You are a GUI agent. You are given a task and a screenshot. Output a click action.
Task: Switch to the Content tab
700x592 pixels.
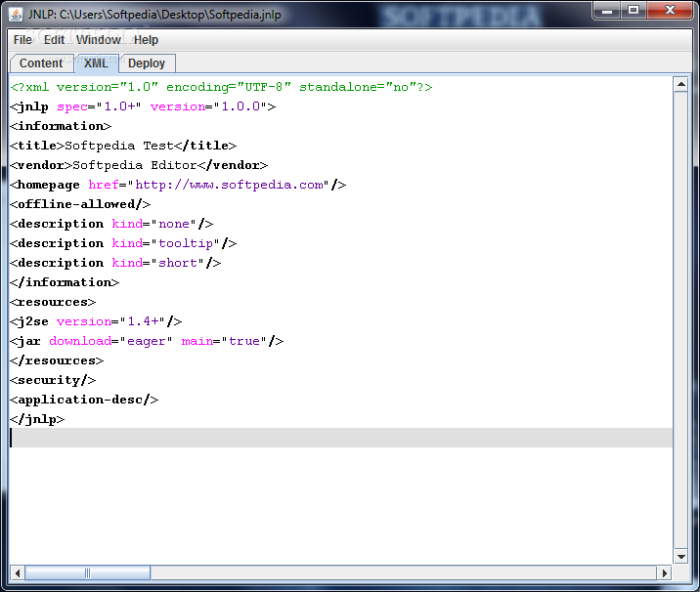point(41,63)
